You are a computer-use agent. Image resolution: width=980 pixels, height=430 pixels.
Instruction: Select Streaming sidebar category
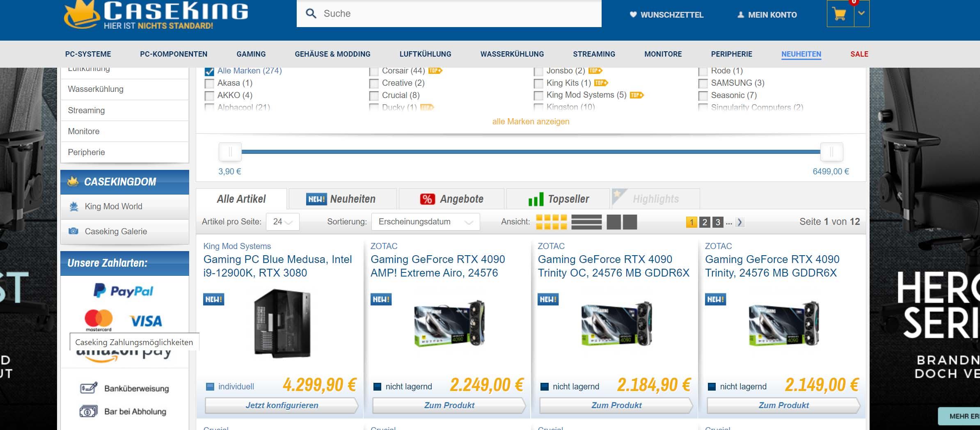pyautogui.click(x=125, y=110)
